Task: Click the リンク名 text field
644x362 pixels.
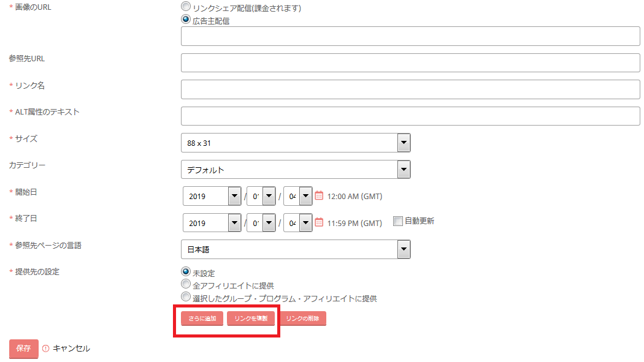Action: pos(410,89)
